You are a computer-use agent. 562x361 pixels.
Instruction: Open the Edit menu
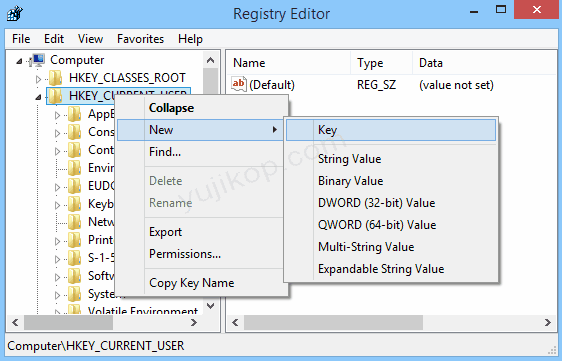(54, 39)
